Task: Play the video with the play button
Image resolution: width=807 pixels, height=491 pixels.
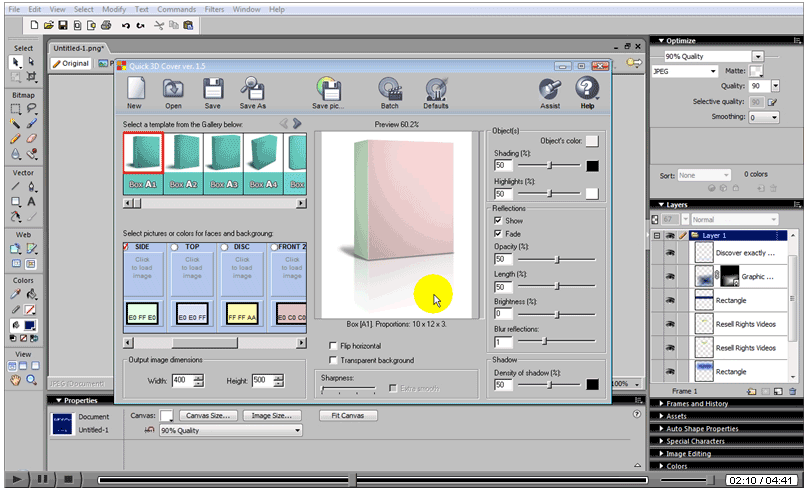Action: tap(16, 480)
